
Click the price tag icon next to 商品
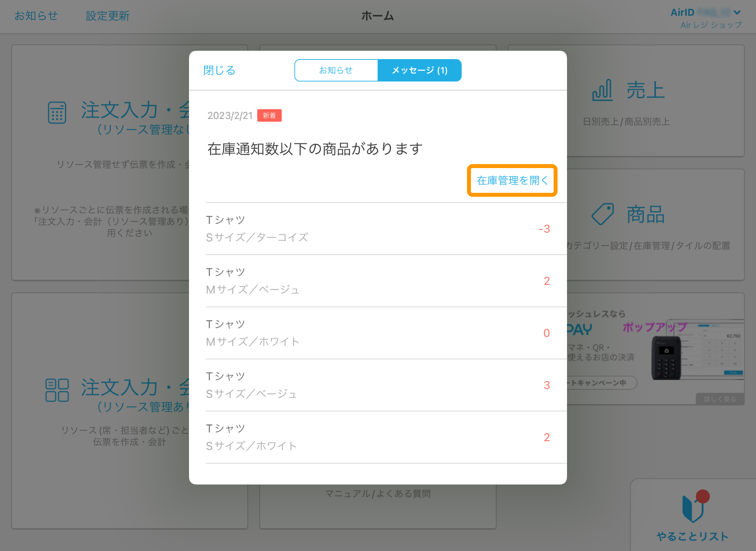click(x=603, y=214)
